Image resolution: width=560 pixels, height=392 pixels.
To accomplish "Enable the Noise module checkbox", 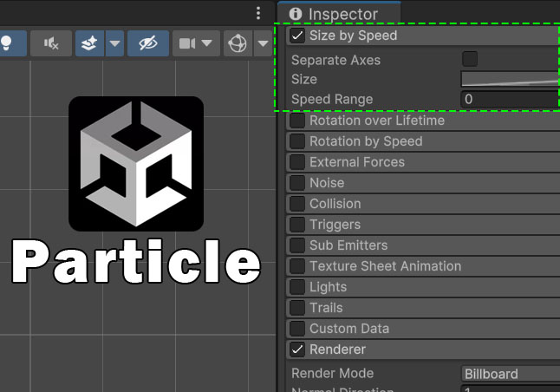I will tap(297, 183).
